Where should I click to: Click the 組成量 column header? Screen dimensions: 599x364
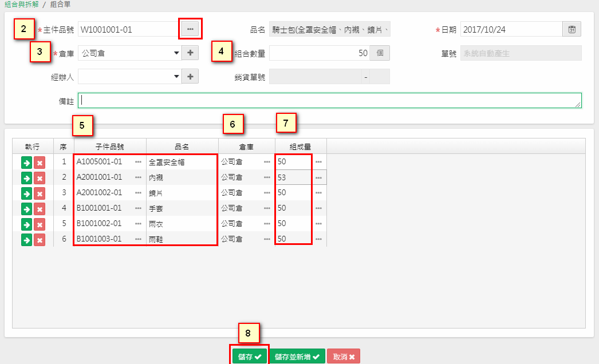coord(301,147)
